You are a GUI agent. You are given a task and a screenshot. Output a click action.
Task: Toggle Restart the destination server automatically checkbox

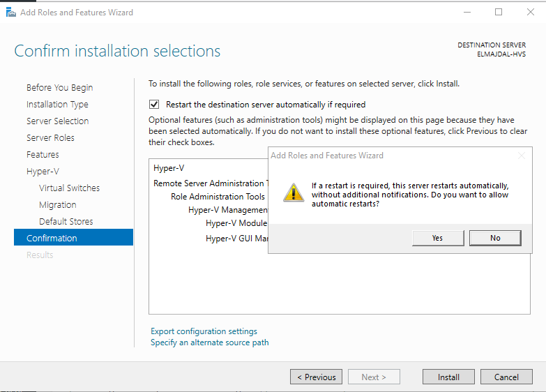[x=154, y=105]
